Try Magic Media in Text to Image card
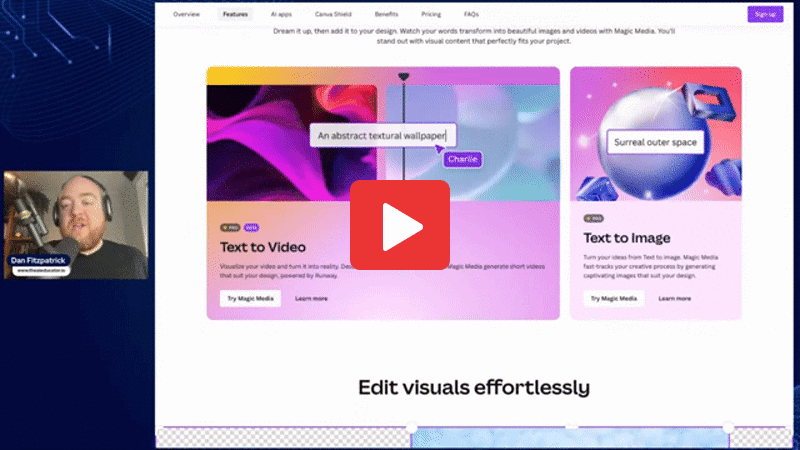 coord(614,298)
